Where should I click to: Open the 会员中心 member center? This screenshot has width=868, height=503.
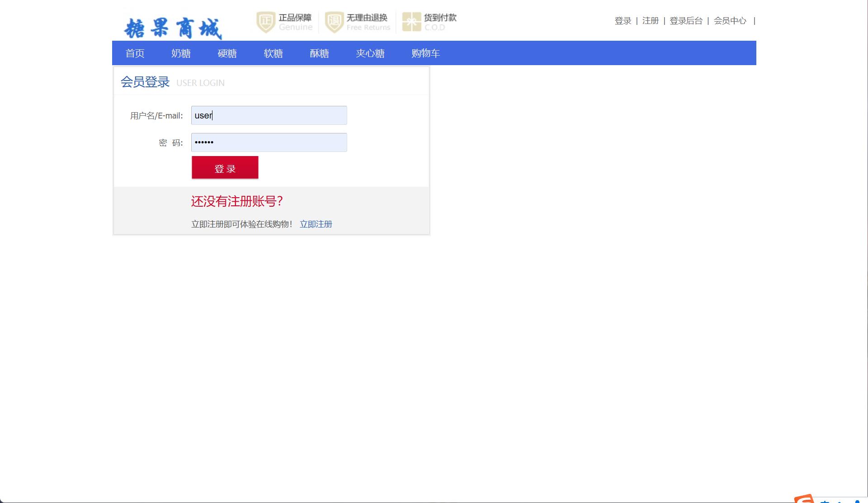pos(730,21)
